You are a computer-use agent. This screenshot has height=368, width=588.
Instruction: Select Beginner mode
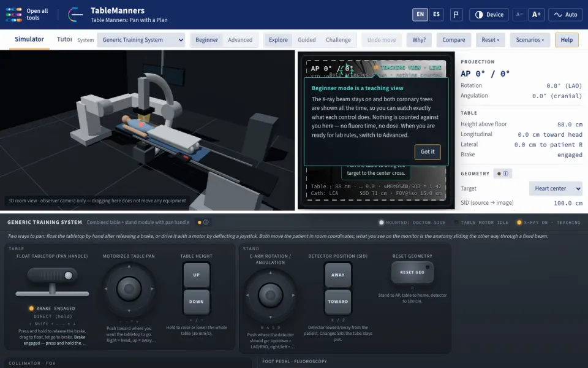pos(206,40)
